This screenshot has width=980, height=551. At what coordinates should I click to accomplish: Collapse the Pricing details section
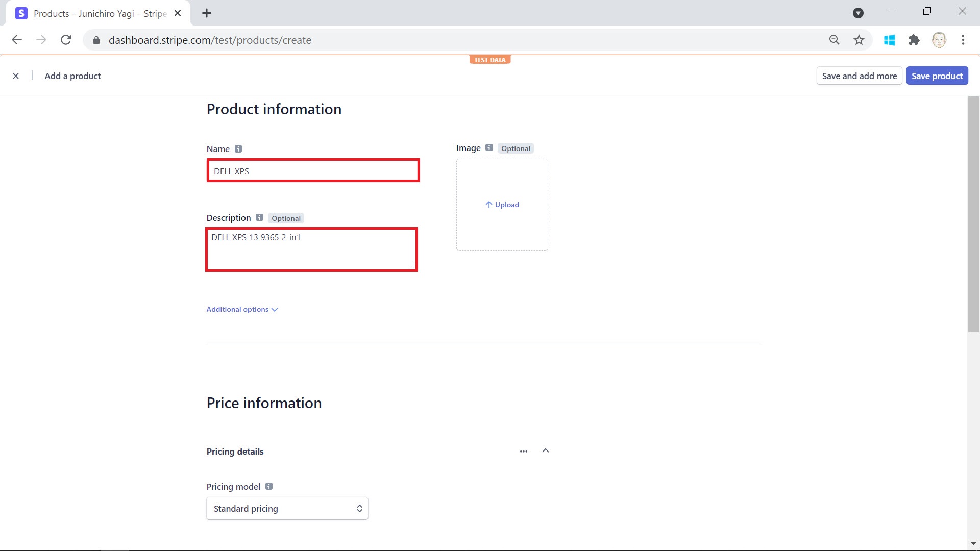click(x=545, y=451)
